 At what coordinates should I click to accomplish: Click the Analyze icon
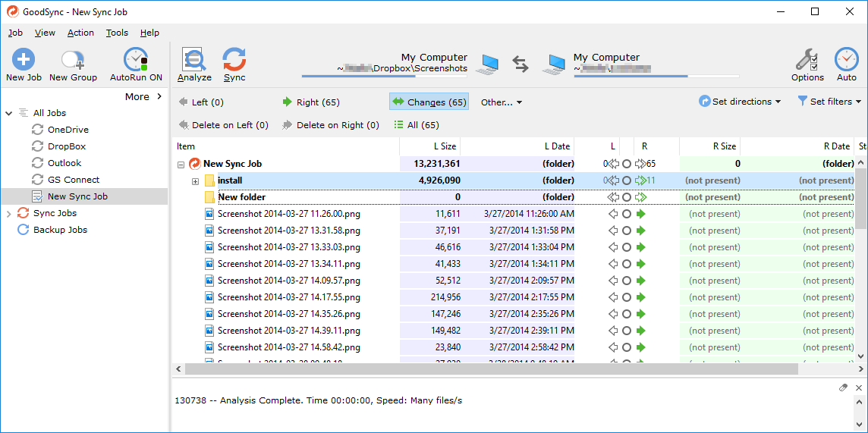coord(194,60)
